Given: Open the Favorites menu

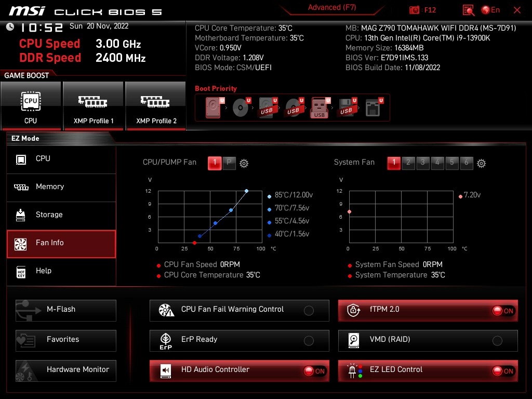Looking at the screenshot, I should pyautogui.click(x=66, y=341).
